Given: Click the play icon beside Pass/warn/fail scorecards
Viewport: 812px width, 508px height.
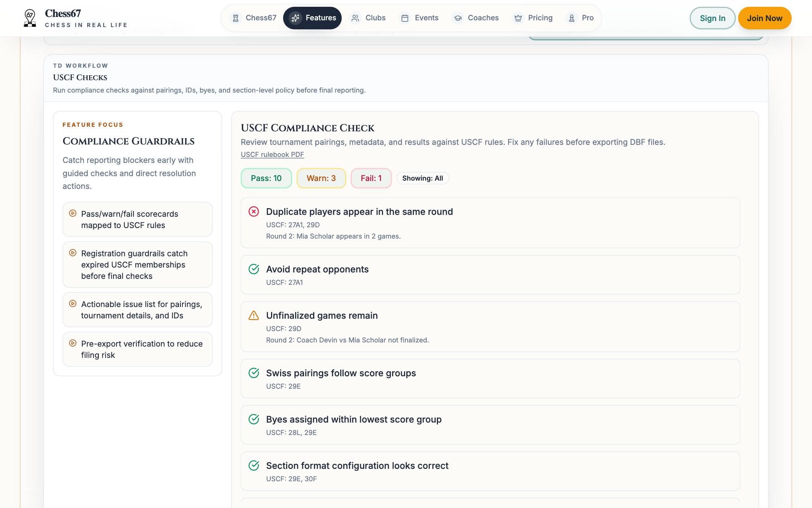Looking at the screenshot, I should [x=73, y=213].
